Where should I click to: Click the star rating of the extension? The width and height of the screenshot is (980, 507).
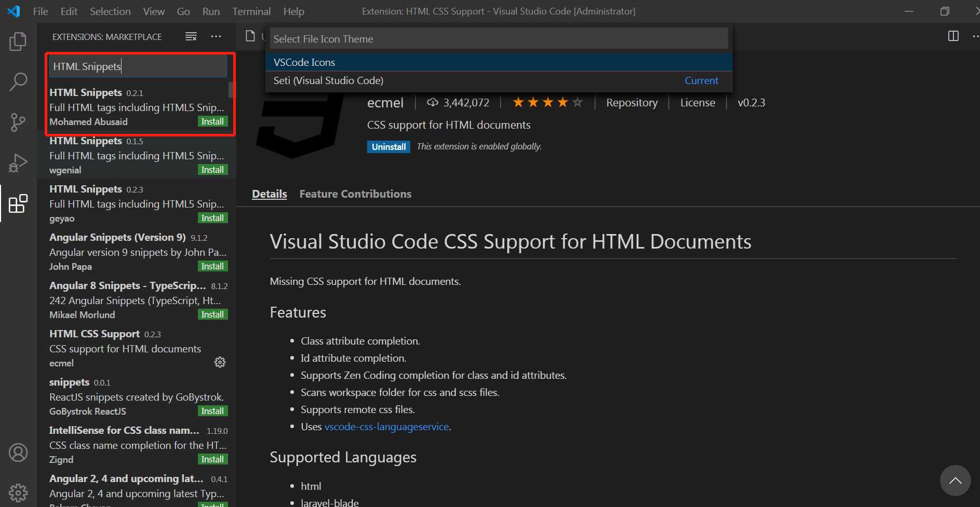point(547,102)
